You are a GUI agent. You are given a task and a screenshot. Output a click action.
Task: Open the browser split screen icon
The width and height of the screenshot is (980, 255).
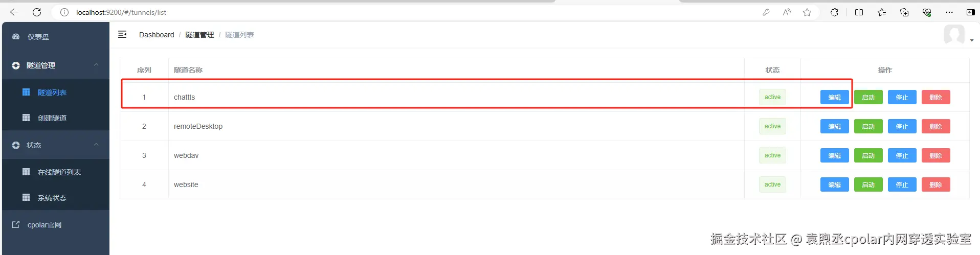[859, 12]
